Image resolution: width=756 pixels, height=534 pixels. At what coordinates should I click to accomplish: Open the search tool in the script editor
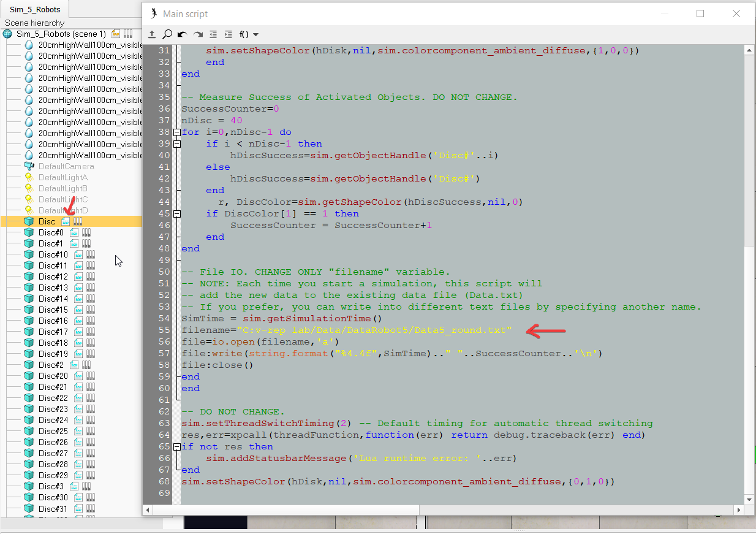coord(167,34)
